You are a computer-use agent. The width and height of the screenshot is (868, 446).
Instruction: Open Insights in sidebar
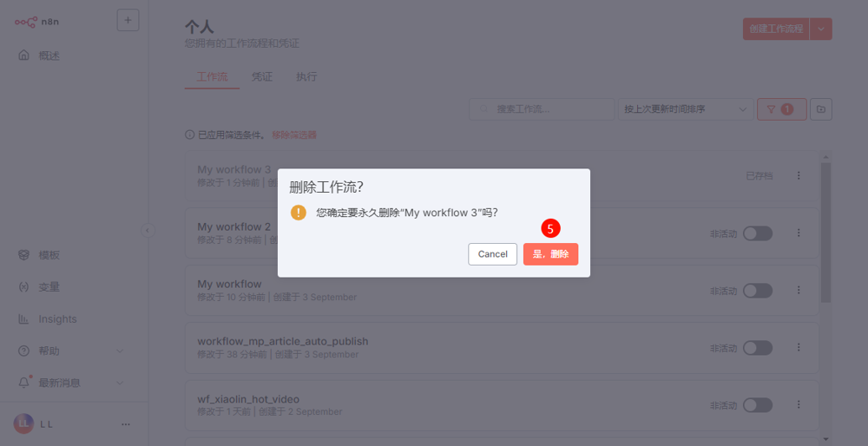(x=57, y=319)
